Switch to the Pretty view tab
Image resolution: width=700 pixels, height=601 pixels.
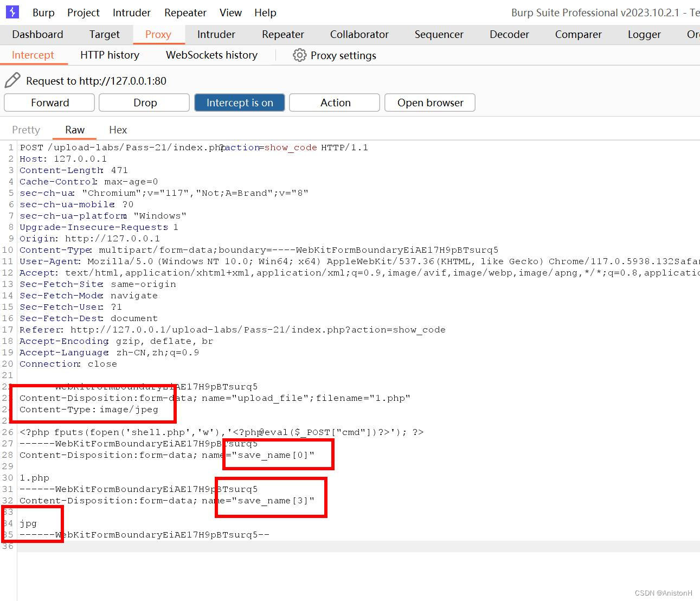click(26, 130)
